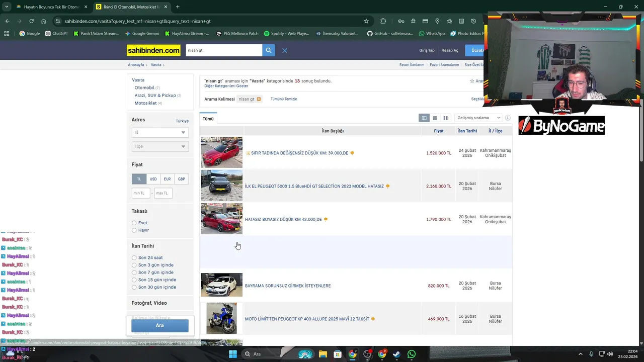Open the Chrome apps grid in bookmarks bar
644x362 pixels.
7,33
